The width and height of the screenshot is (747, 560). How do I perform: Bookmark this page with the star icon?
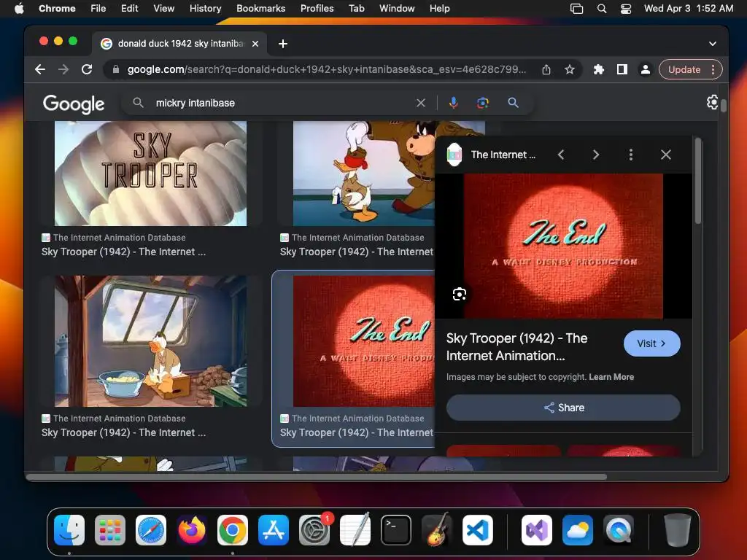click(569, 69)
